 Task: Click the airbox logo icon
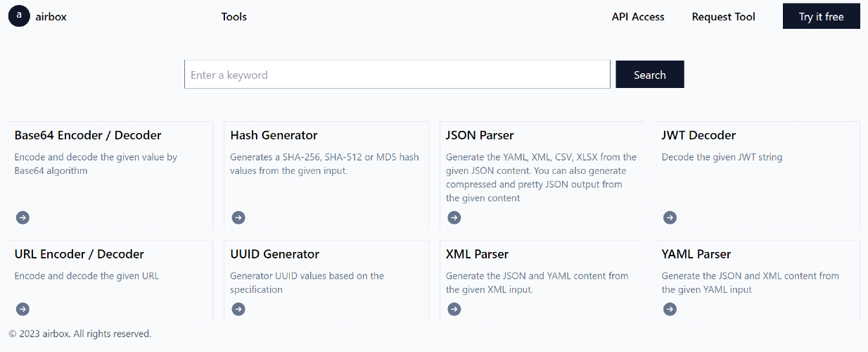(x=19, y=15)
